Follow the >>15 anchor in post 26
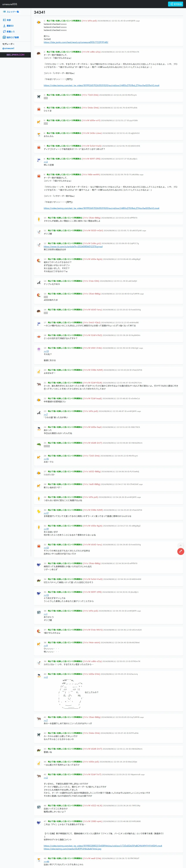 [x=46, y=459]
